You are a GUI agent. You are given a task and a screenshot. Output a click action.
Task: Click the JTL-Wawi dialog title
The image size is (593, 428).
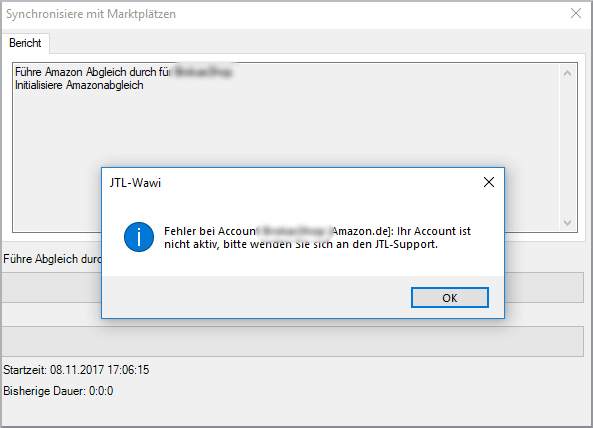[x=135, y=183]
